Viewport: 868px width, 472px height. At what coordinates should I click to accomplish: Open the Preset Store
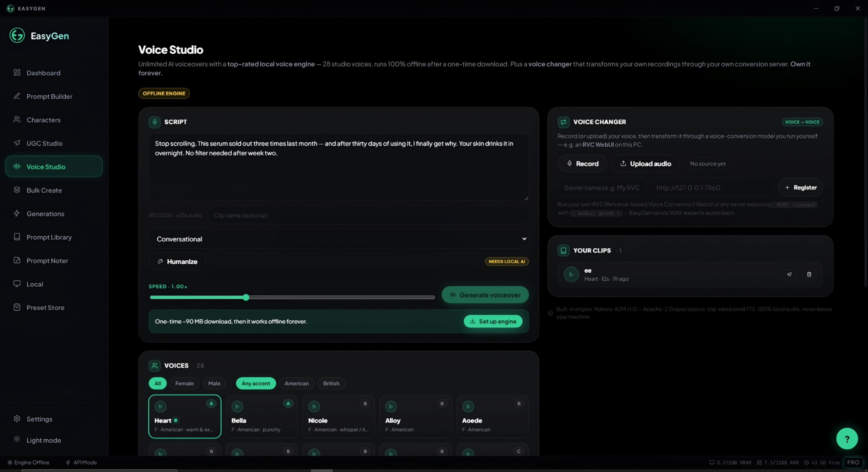pos(54,307)
